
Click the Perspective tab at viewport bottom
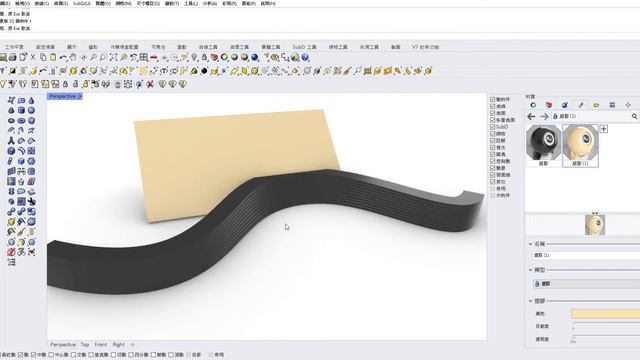(x=63, y=345)
